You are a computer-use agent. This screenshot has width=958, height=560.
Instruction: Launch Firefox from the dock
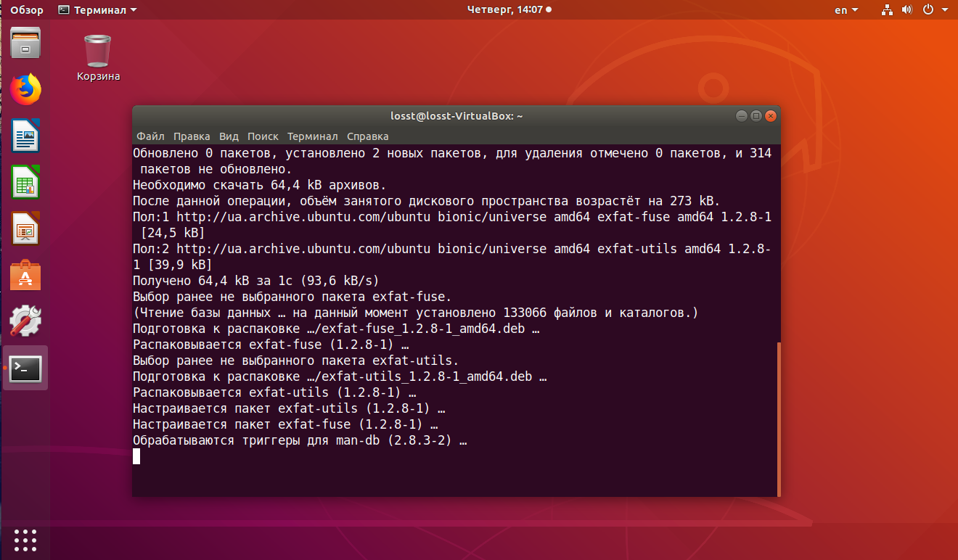[x=25, y=90]
